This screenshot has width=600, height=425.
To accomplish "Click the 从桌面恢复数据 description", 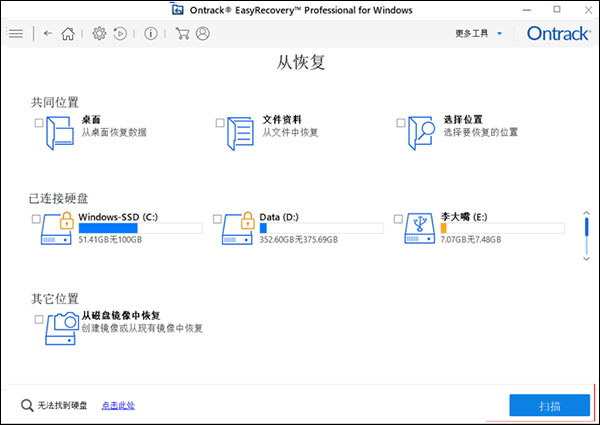I will tap(114, 132).
